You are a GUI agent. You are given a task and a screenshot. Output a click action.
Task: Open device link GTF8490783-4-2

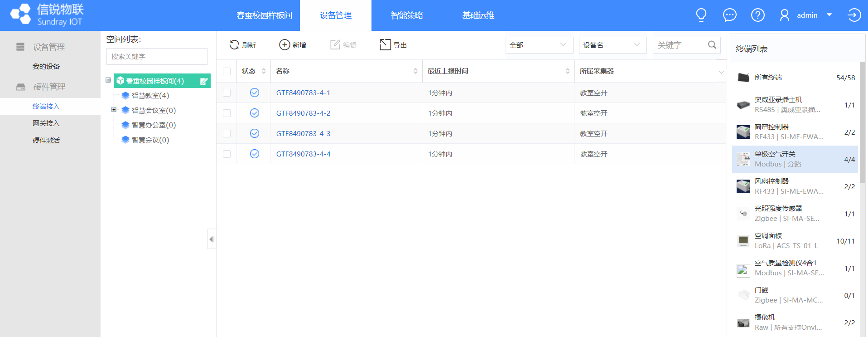(303, 113)
